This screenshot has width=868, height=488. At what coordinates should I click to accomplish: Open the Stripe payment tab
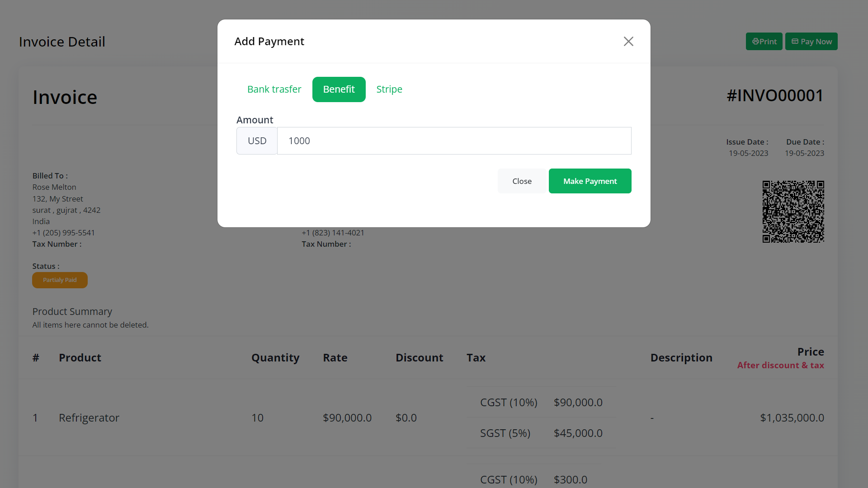point(389,89)
